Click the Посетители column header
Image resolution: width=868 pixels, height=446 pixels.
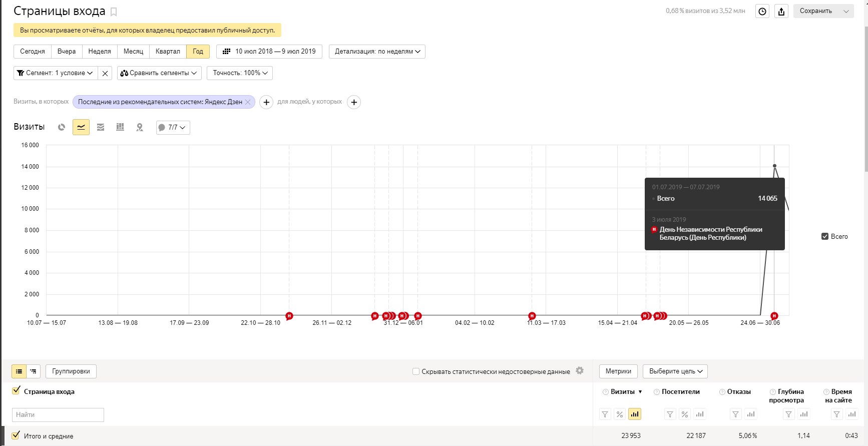[x=681, y=392]
